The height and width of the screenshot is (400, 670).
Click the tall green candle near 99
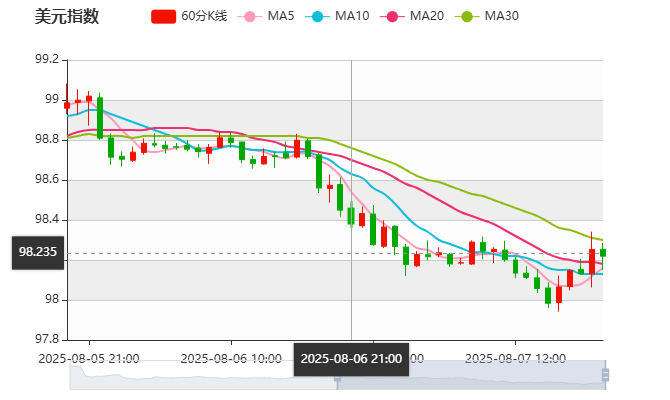tap(100, 117)
